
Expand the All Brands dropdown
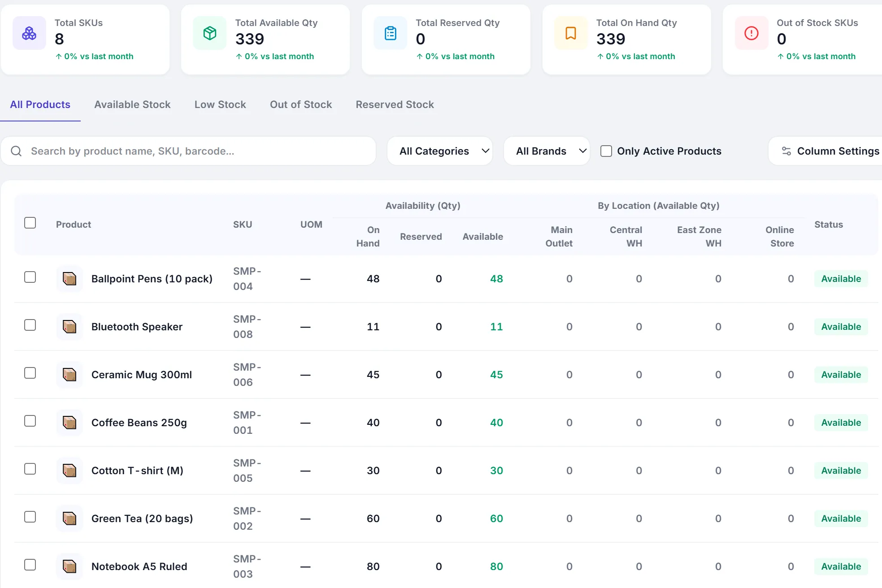click(547, 151)
